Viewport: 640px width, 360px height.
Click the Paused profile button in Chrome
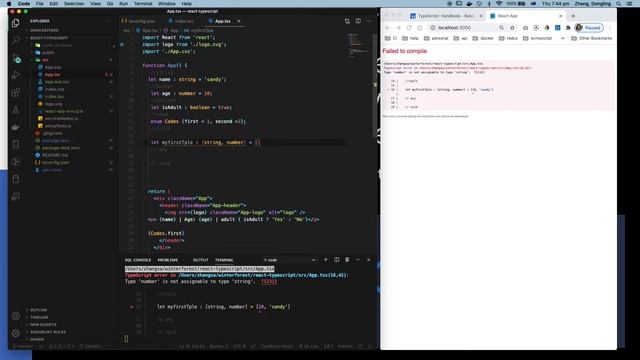coord(589,28)
